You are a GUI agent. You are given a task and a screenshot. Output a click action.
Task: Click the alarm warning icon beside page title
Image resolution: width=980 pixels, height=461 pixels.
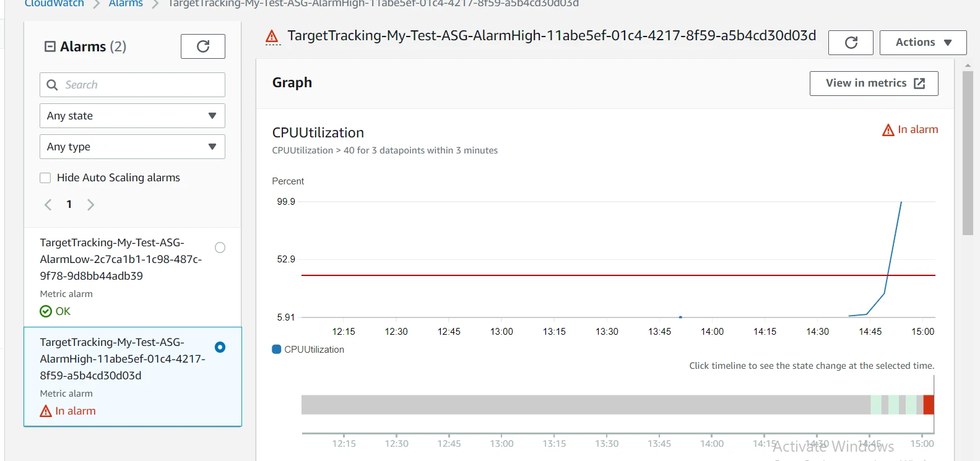(271, 35)
